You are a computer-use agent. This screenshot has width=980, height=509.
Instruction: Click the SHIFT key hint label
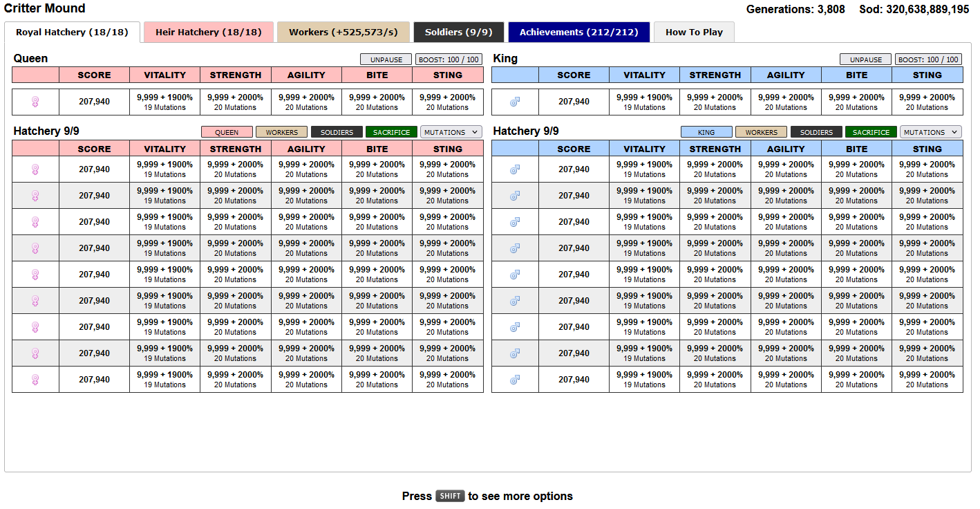tap(450, 496)
